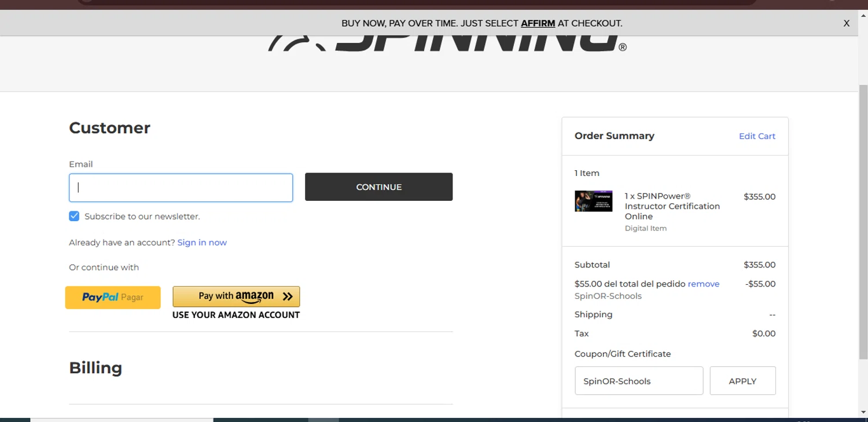Click the USE YOUR AMAZON ACCOUNT text
The width and height of the screenshot is (868, 422).
236,315
